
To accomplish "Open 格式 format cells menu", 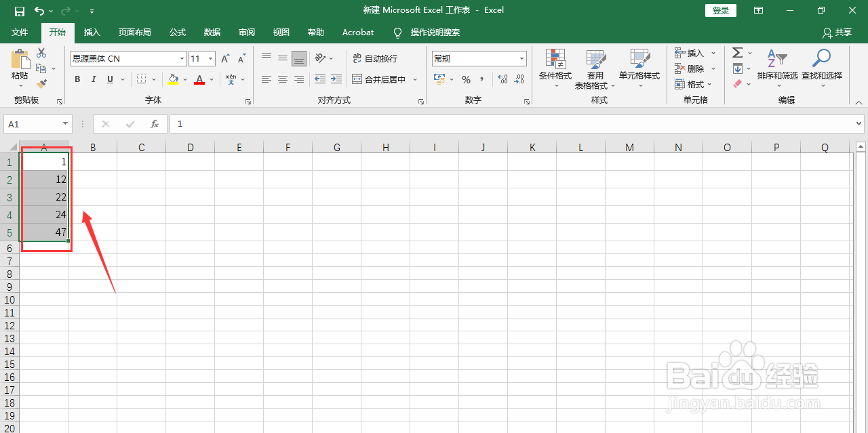I will click(x=693, y=84).
